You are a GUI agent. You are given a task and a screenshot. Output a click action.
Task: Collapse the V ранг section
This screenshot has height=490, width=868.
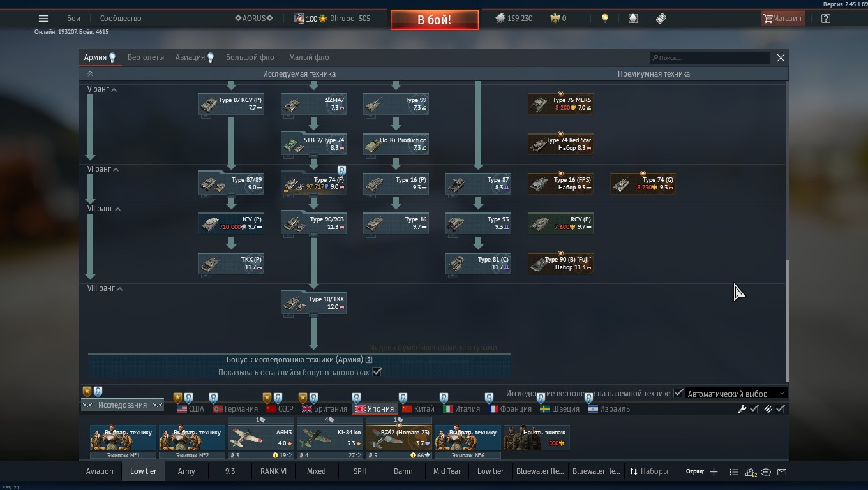pyautogui.click(x=102, y=89)
